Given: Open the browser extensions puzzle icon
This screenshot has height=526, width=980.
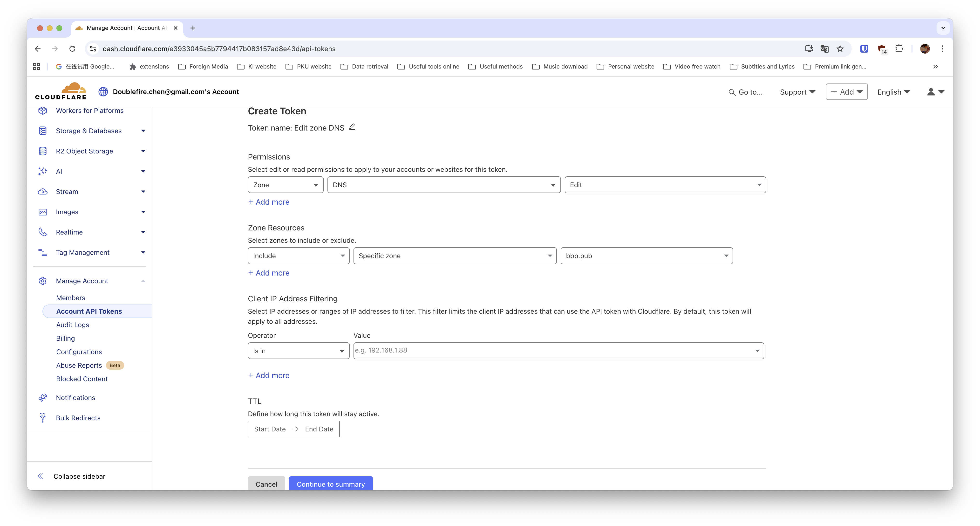Looking at the screenshot, I should pyautogui.click(x=899, y=49).
